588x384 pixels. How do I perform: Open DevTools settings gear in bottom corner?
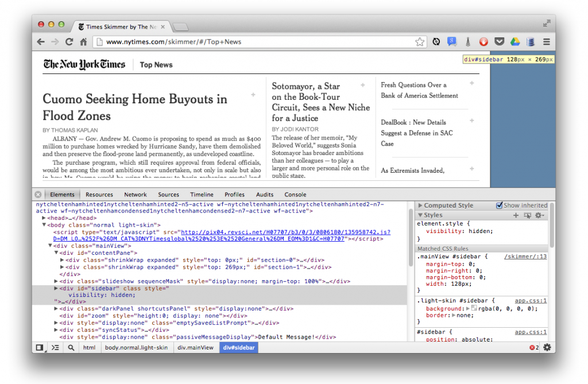(x=547, y=347)
